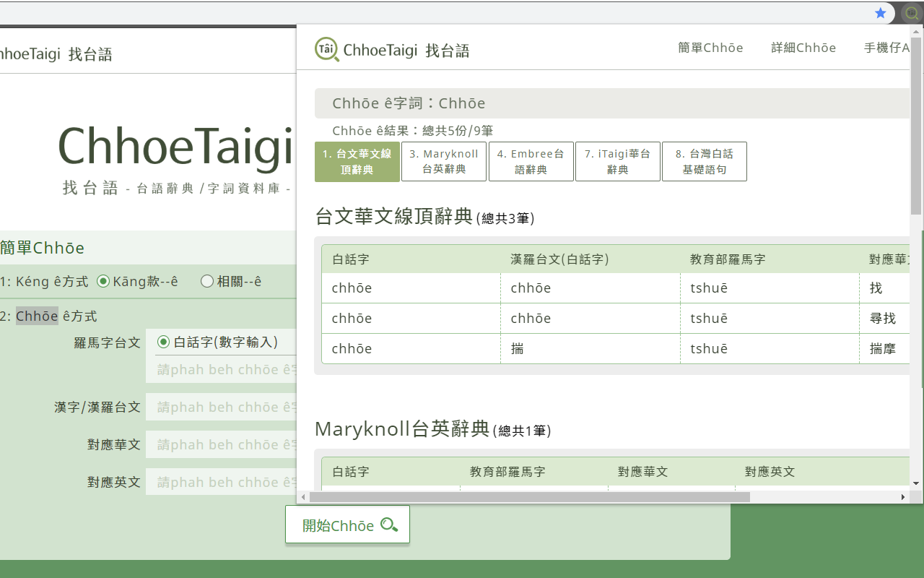Click popup scrollbar down arrow
Screen dimensions: 924x578
(916, 483)
